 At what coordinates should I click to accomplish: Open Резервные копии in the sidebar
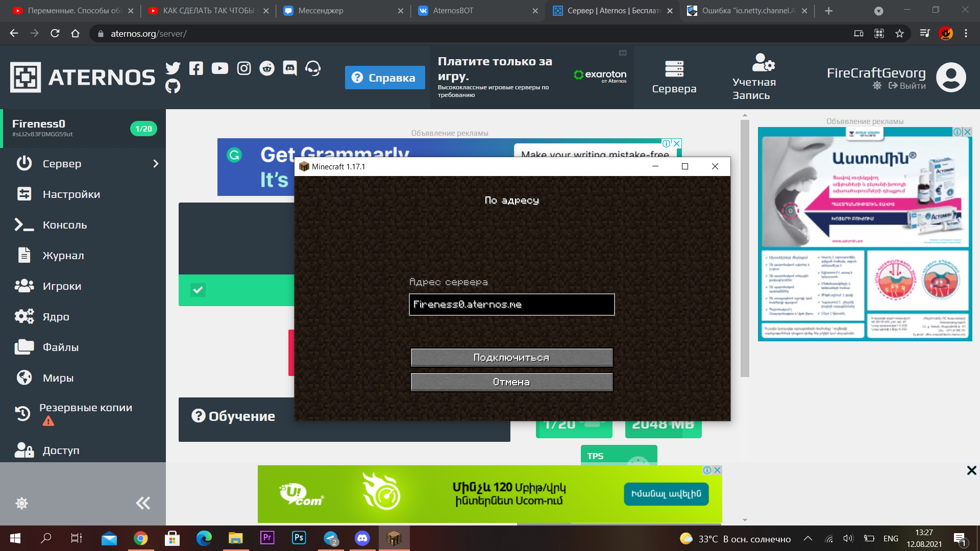(86, 408)
